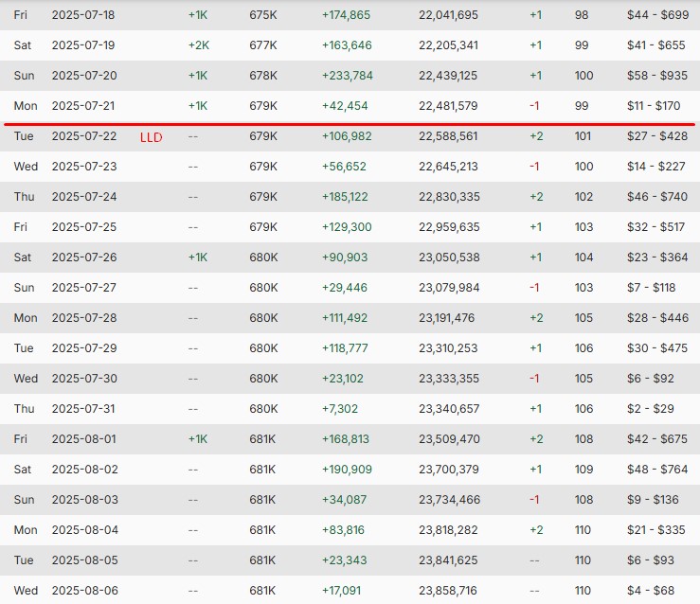
Task: Select earnings range $32 - $517
Action: click(655, 227)
